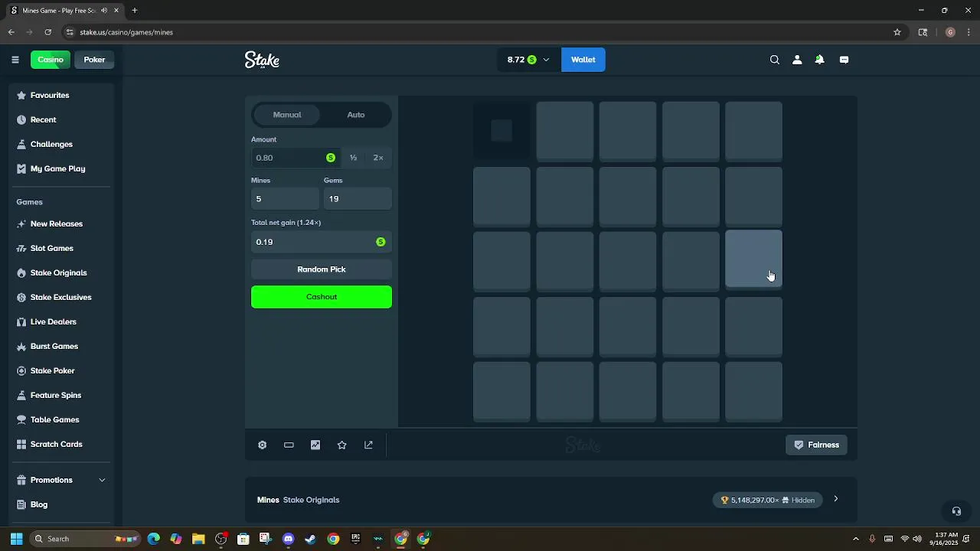Image resolution: width=980 pixels, height=551 pixels.
Task: Click the Windows Start button
Action: coord(16,539)
